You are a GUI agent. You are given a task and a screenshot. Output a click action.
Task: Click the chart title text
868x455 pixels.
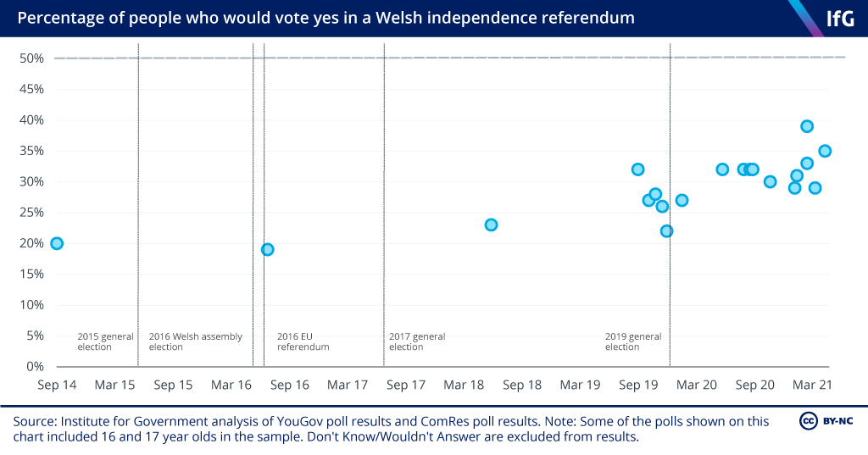[x=326, y=18]
